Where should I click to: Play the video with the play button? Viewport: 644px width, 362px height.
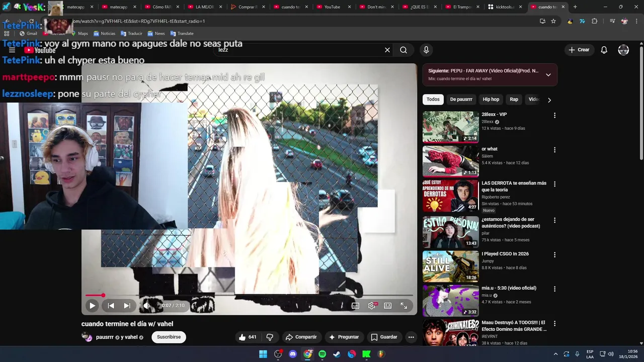pos(92,305)
